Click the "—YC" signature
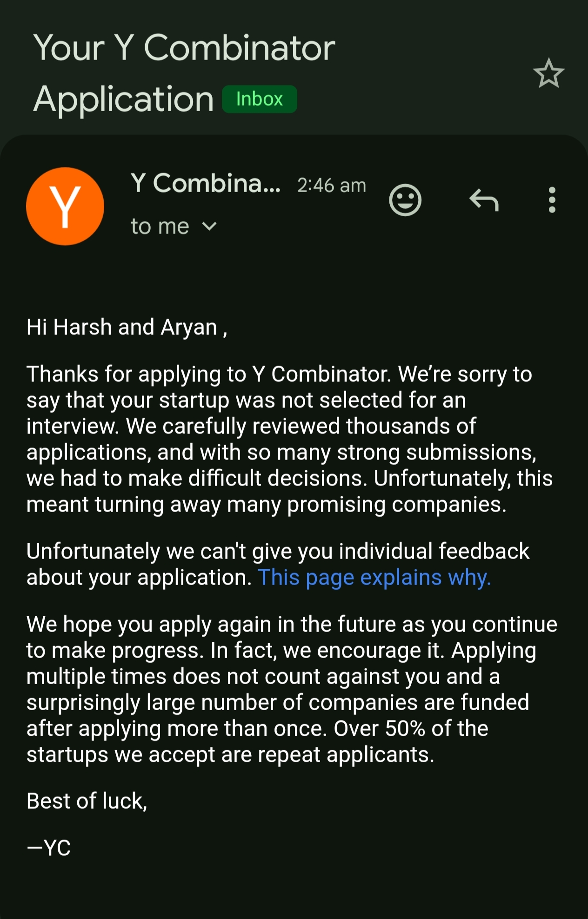The height and width of the screenshot is (919, 588). point(49,848)
